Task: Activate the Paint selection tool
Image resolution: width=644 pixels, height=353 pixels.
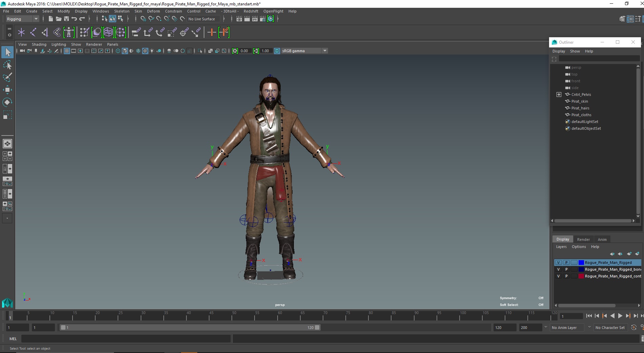Action: [x=7, y=77]
